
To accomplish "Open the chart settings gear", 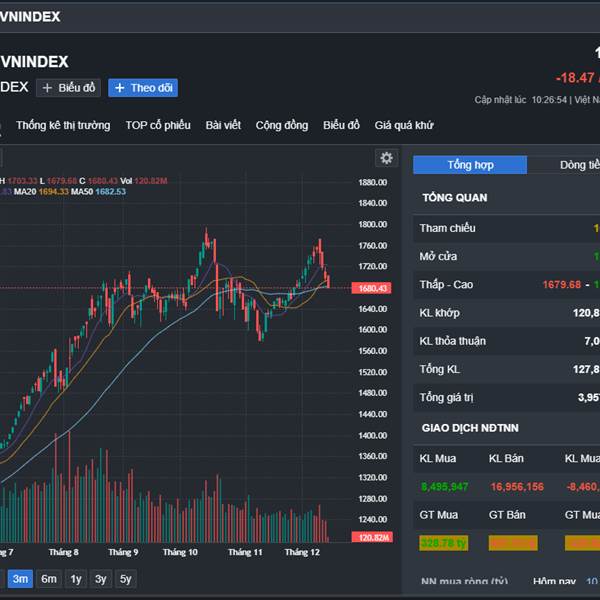I will click(386, 158).
